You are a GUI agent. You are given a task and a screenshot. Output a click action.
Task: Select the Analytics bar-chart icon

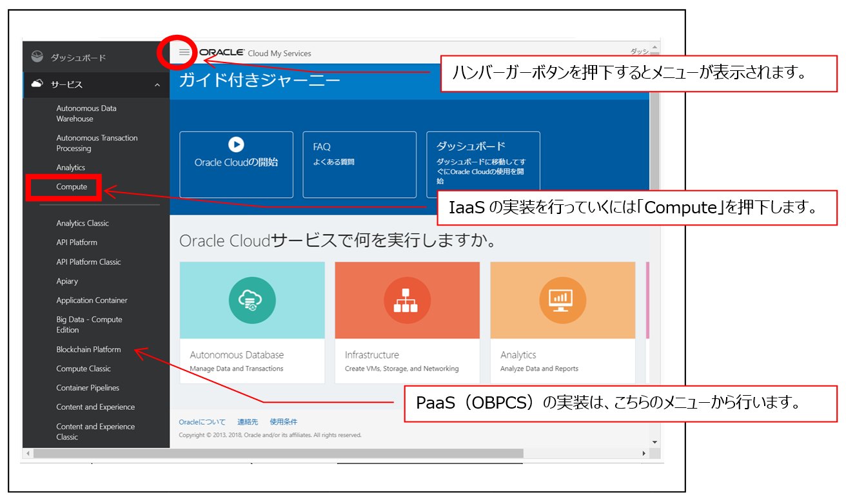[562, 300]
